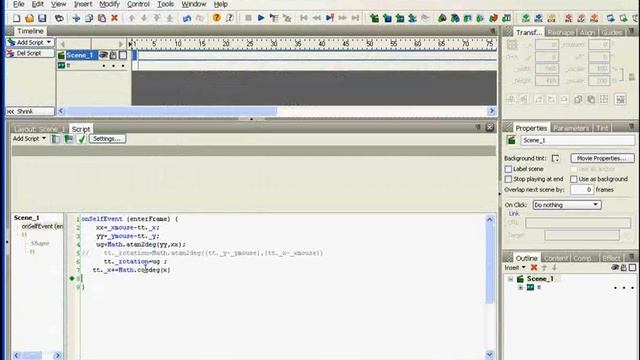Expand the tt object in Outline tree

tap(520, 288)
